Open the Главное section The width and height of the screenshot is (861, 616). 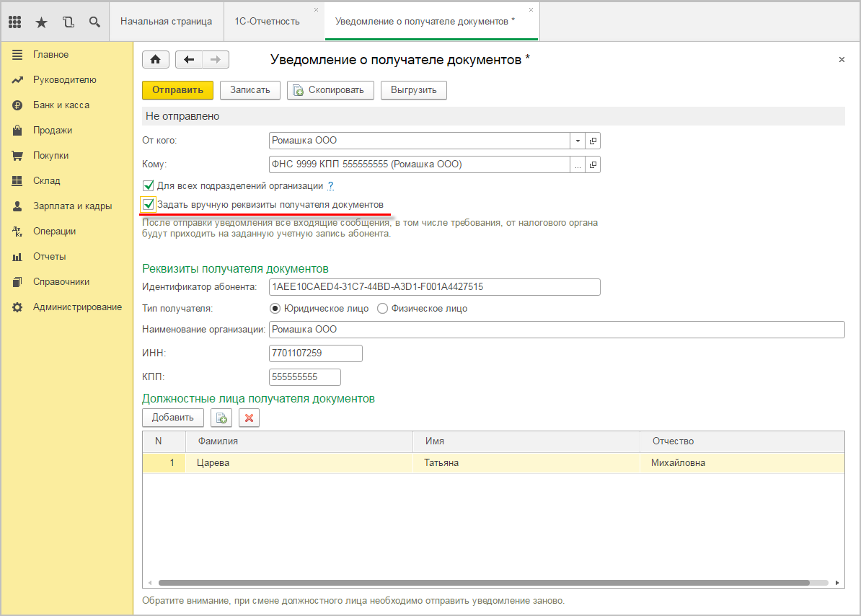point(50,54)
